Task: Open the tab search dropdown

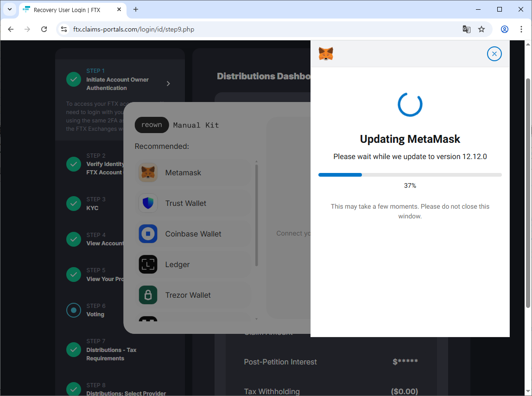Action: pos(9,9)
